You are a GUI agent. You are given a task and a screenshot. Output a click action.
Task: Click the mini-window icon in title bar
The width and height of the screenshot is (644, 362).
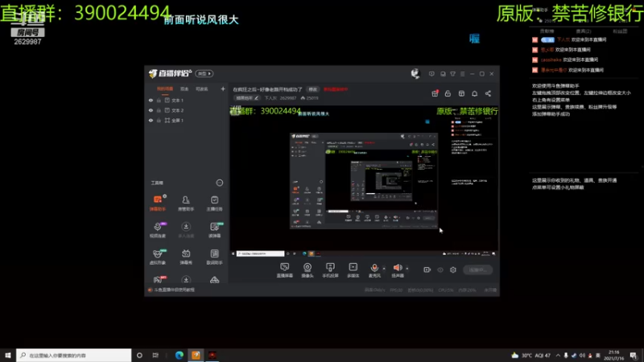(443, 74)
